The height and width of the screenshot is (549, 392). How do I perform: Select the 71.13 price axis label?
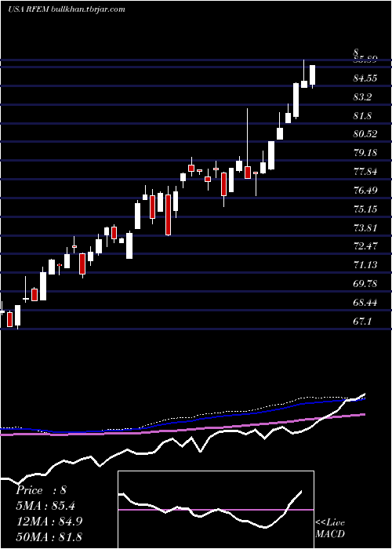click(365, 265)
